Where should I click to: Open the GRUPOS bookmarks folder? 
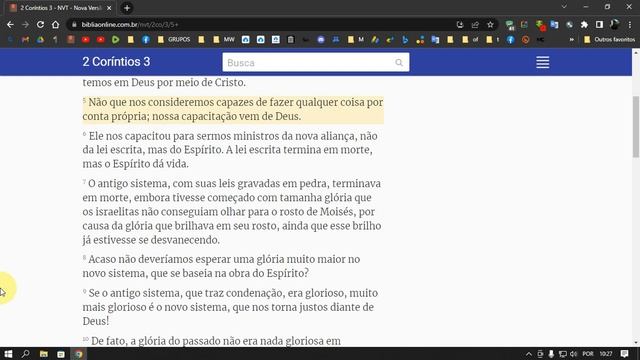pos(174,40)
